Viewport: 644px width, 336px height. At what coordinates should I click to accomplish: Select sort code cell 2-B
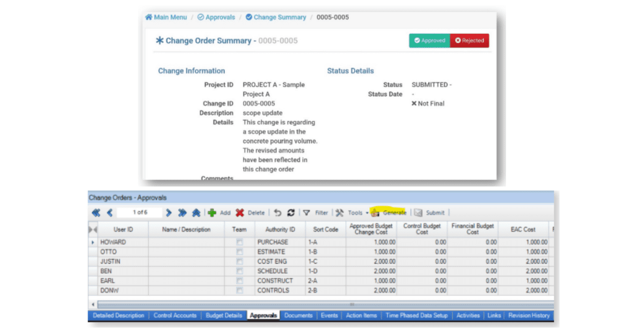point(326,290)
